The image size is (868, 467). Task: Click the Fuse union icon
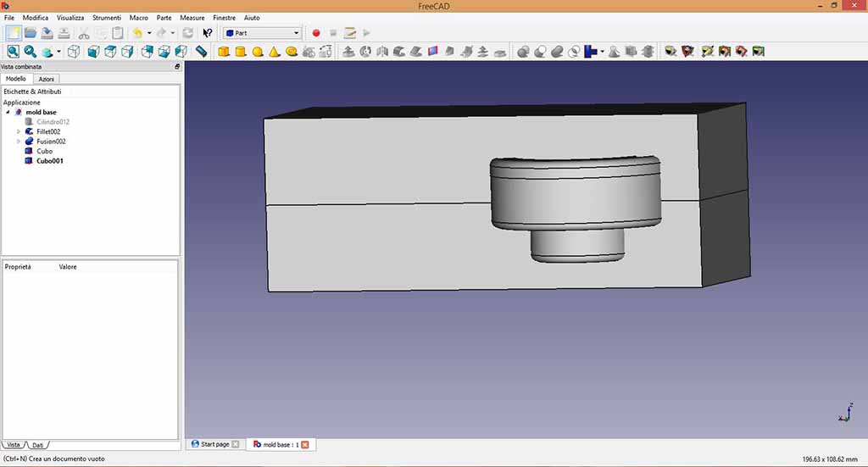pos(557,52)
